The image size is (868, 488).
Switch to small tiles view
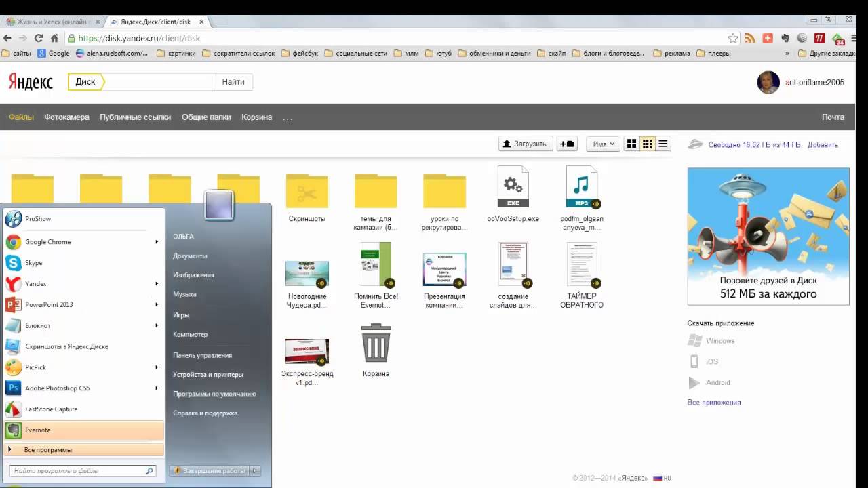pos(648,144)
